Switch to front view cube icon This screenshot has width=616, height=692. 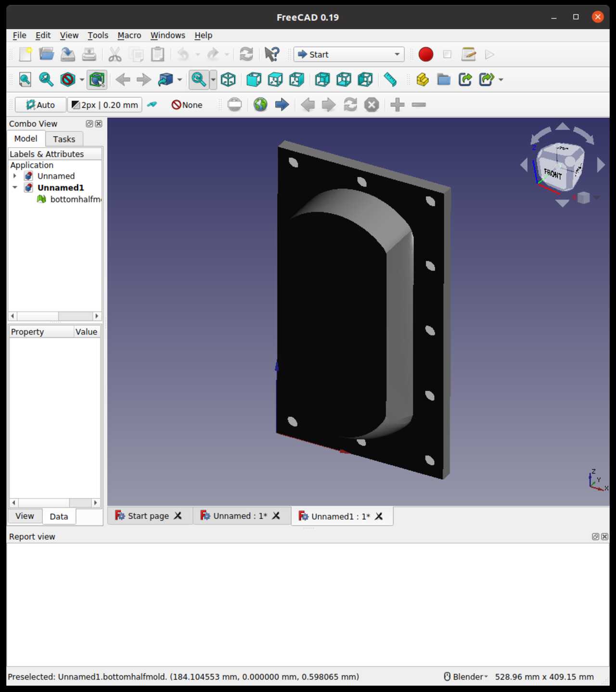click(254, 79)
